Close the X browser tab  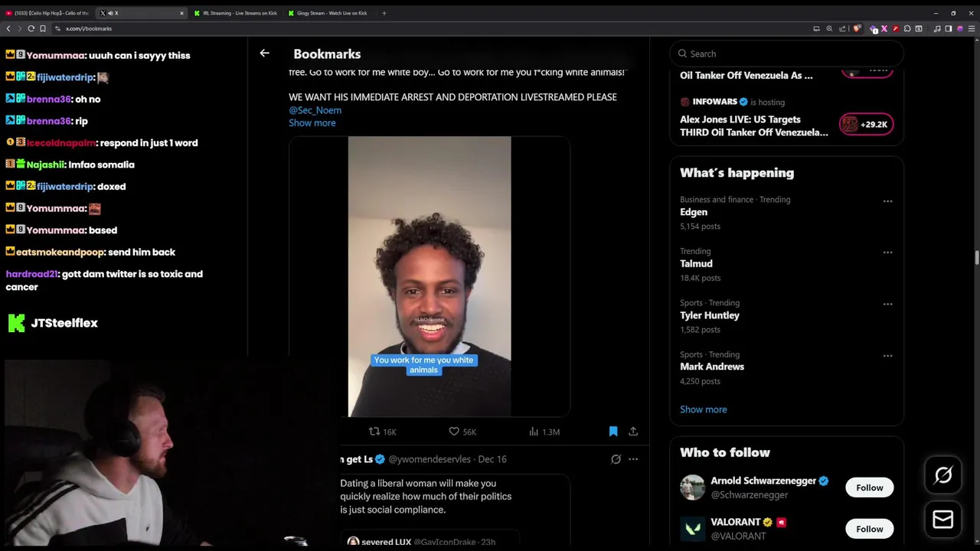(x=181, y=13)
